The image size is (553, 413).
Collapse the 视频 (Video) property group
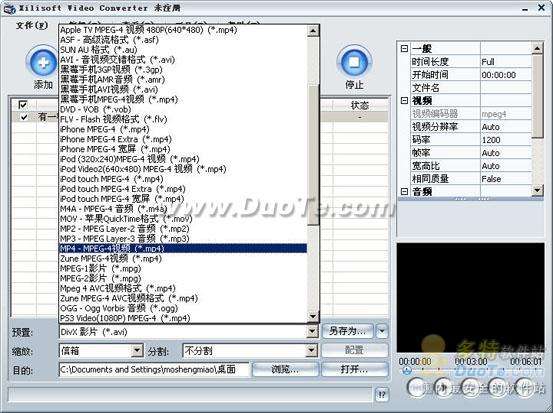[x=405, y=101]
